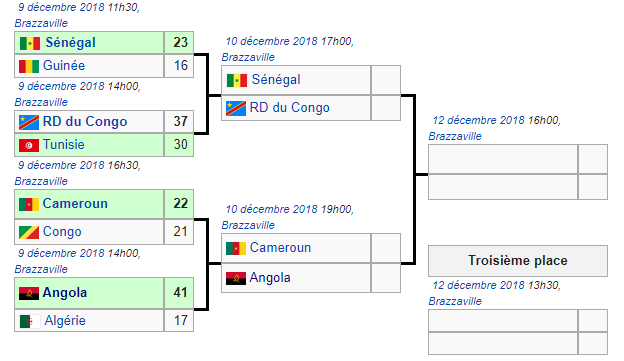Open the Guinée team link
The image size is (624, 361).
64,65
